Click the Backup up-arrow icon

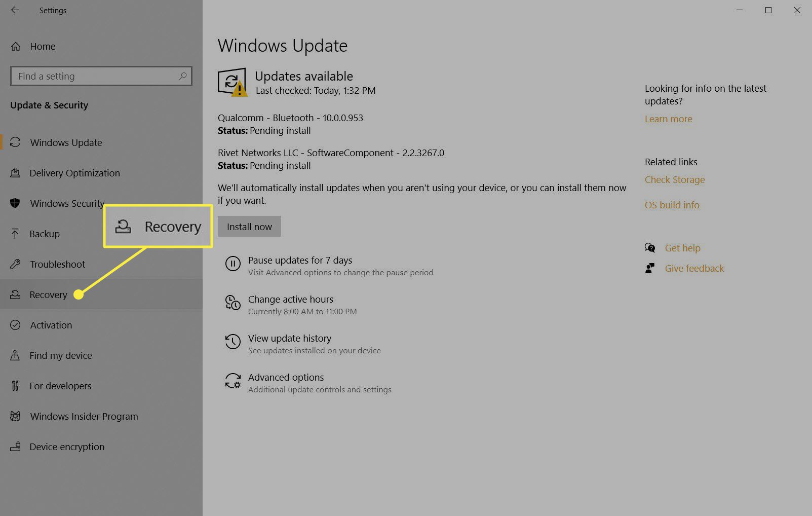[x=15, y=234]
